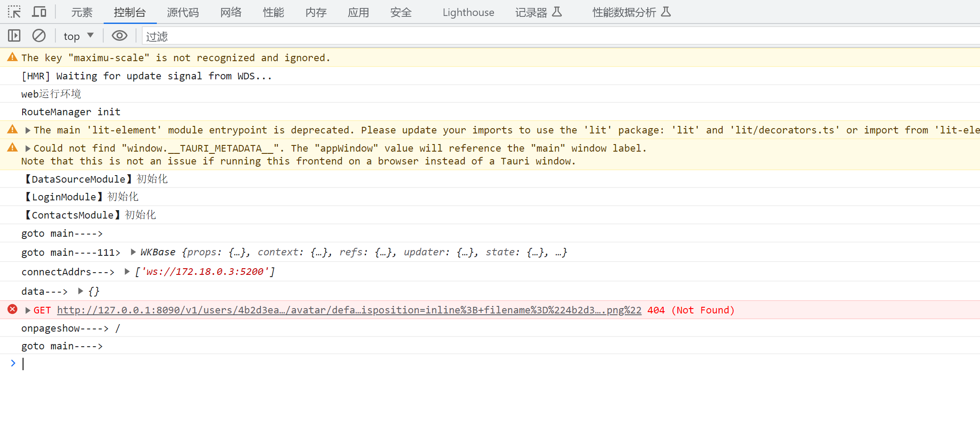Image resolution: width=980 pixels, height=446 pixels.
Task: Expand the WKBase object on the goto main line
Action: [133, 251]
